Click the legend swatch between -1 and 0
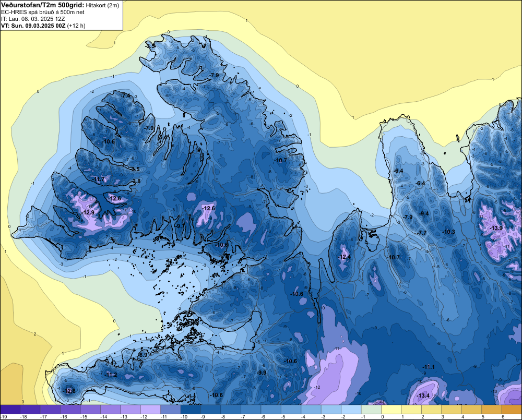 tap(371, 410)
